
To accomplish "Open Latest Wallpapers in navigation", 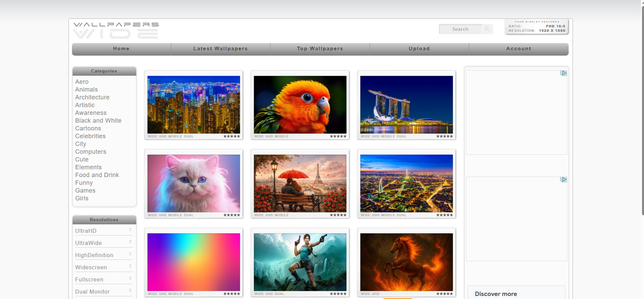I will [x=221, y=49].
